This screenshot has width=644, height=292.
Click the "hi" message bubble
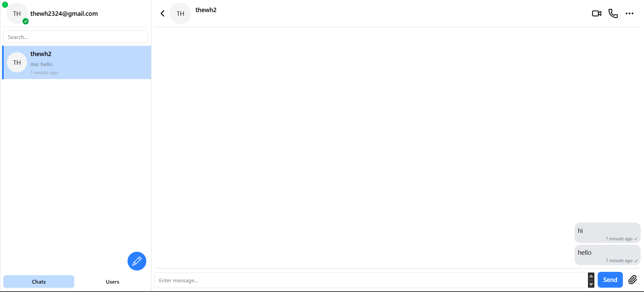607,233
